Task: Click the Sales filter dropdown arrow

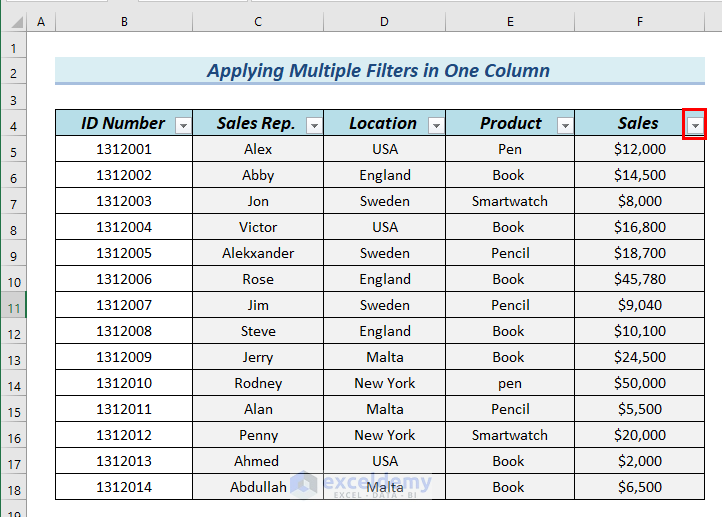Action: tap(695, 125)
